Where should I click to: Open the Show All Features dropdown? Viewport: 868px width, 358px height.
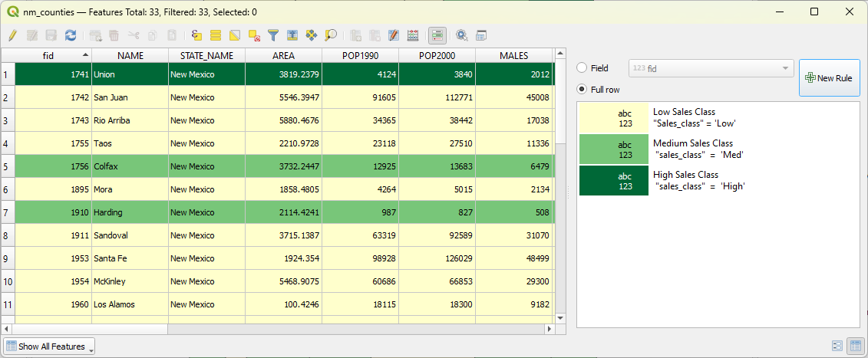49,347
